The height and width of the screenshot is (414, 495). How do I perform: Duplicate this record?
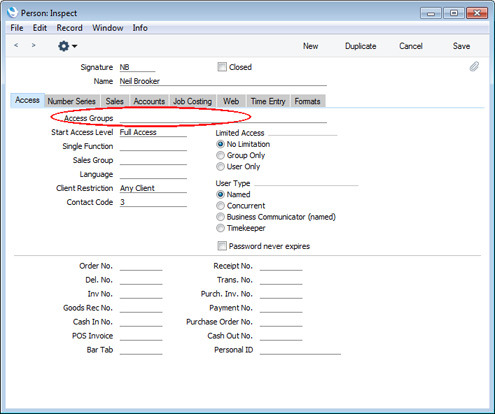click(360, 46)
